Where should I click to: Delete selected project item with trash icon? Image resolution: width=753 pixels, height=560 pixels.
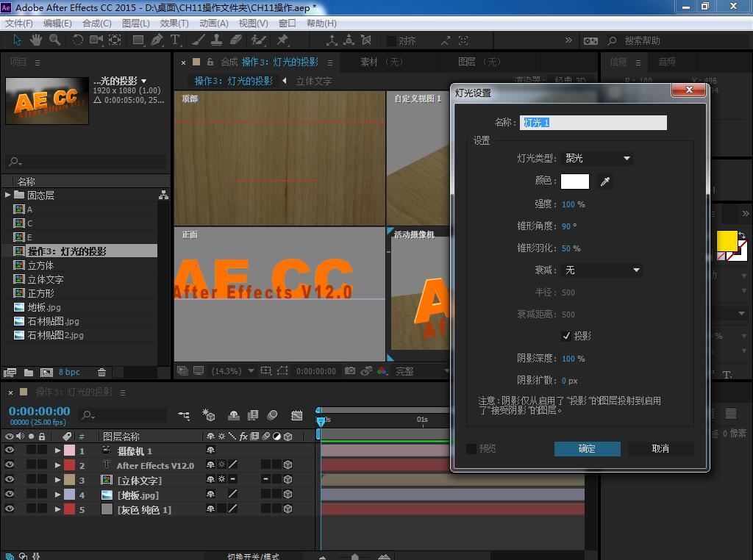[x=101, y=373]
